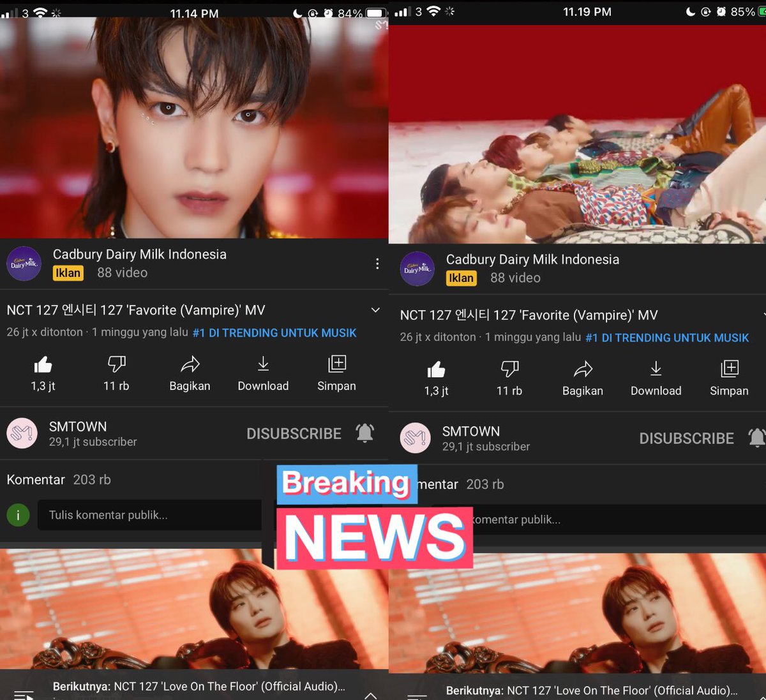Image resolution: width=766 pixels, height=700 pixels.
Task: Tap playlist queue icon at bottom of left screenshot
Action: tap(24, 695)
